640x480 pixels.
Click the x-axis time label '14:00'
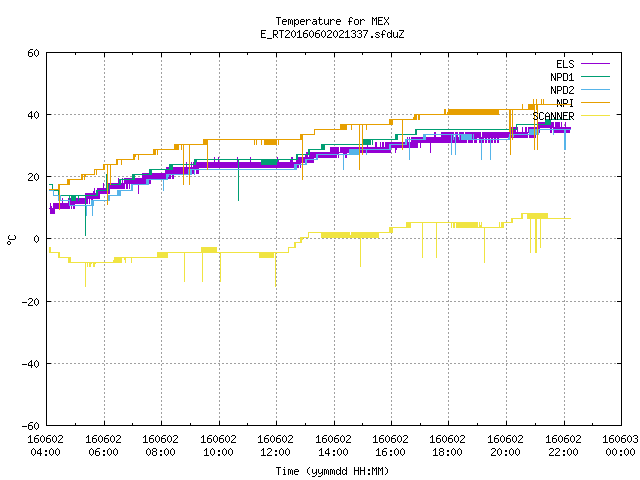pos(333,452)
